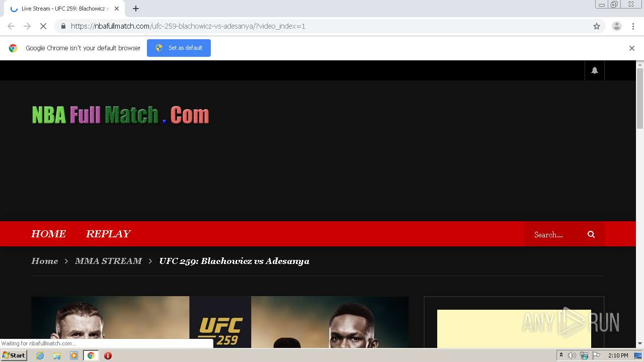Open the Chrome profile avatar menu
Viewport: 644px width, 362px height.
[x=617, y=26]
